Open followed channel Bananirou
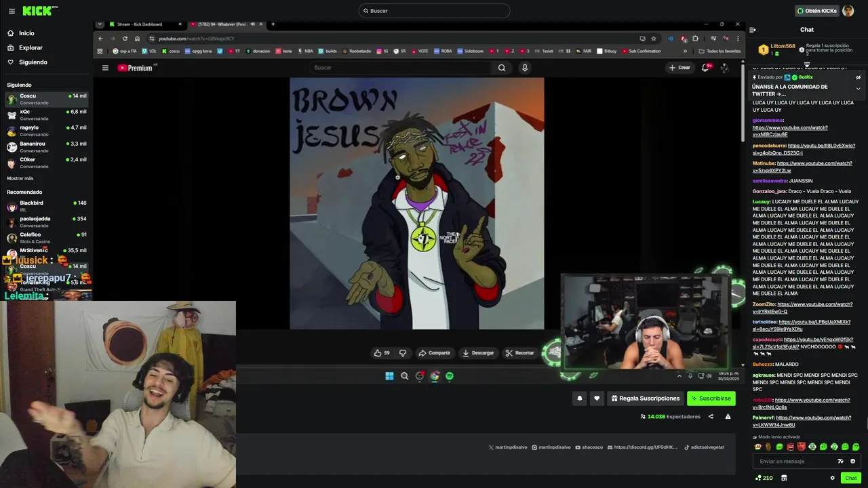Screen dimensions: 868x488 coord(46,146)
